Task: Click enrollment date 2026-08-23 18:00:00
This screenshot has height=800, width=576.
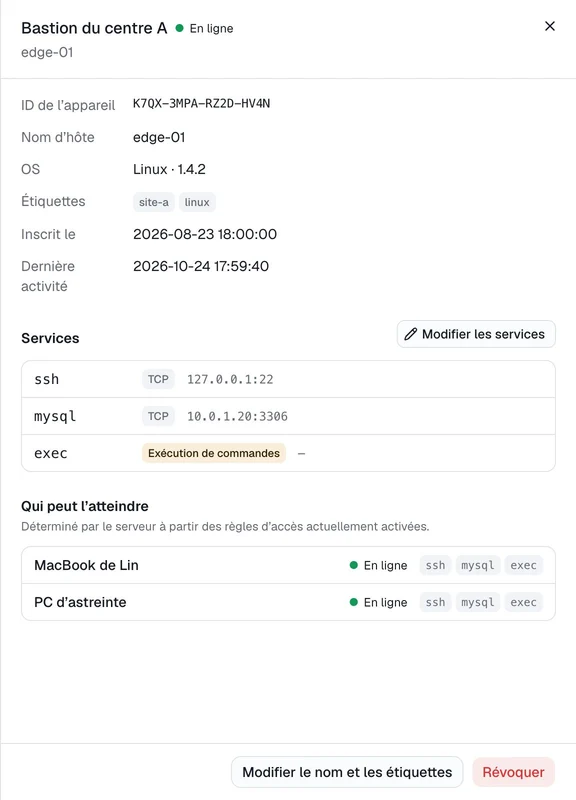Action: pyautogui.click(x=205, y=234)
